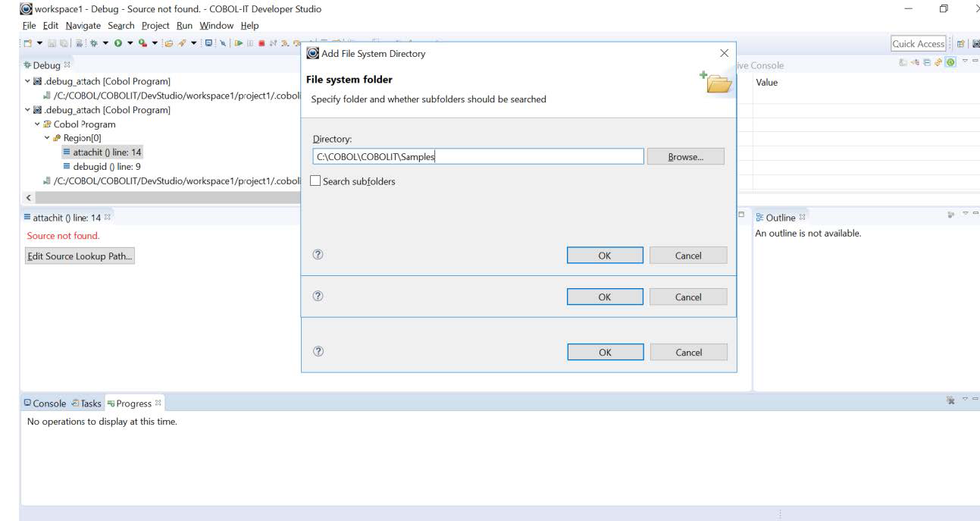
Task: Click the Value column header
Action: [767, 83]
